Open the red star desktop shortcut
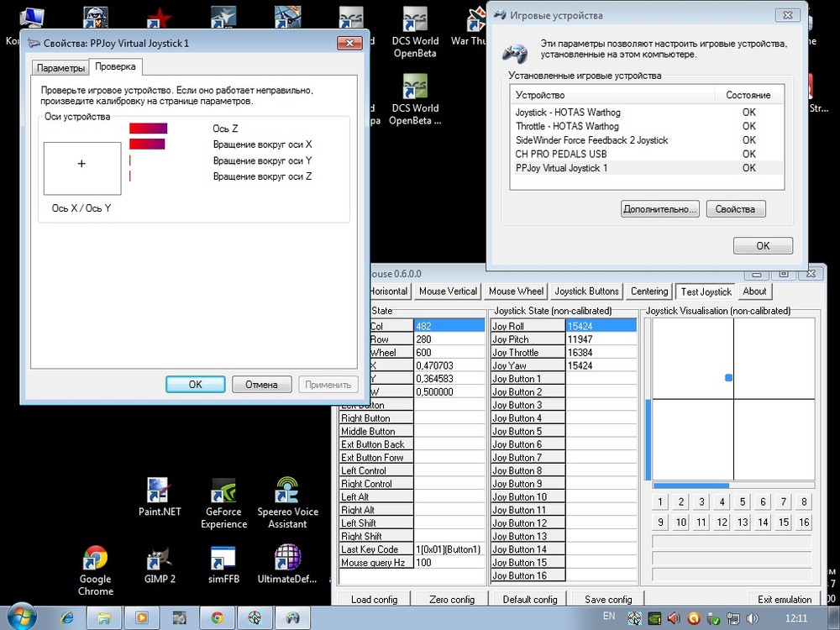The width and height of the screenshot is (840, 630). click(159, 19)
